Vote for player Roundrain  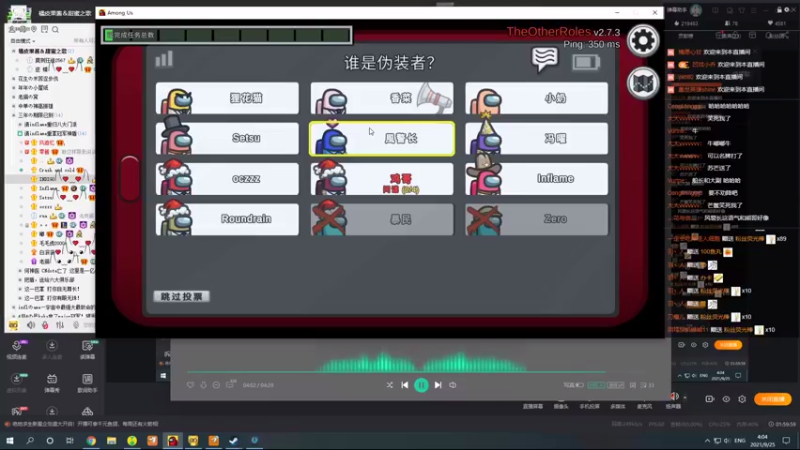pos(227,219)
